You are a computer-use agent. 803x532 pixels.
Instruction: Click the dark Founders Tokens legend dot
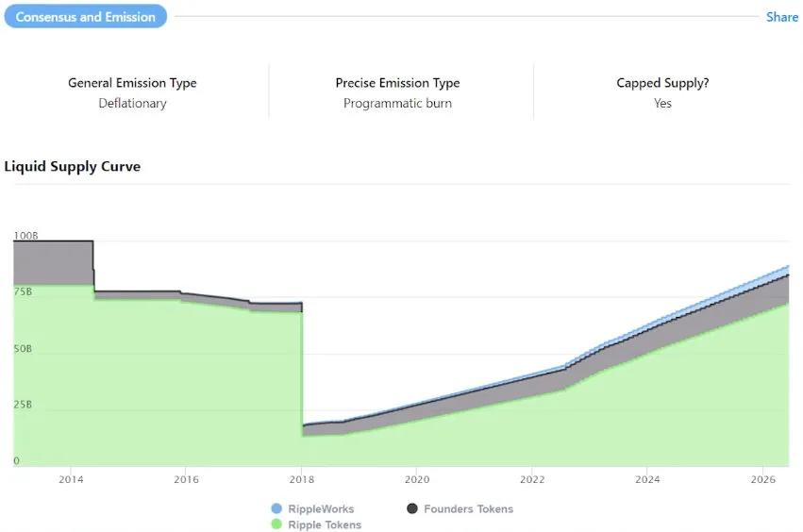click(x=412, y=509)
